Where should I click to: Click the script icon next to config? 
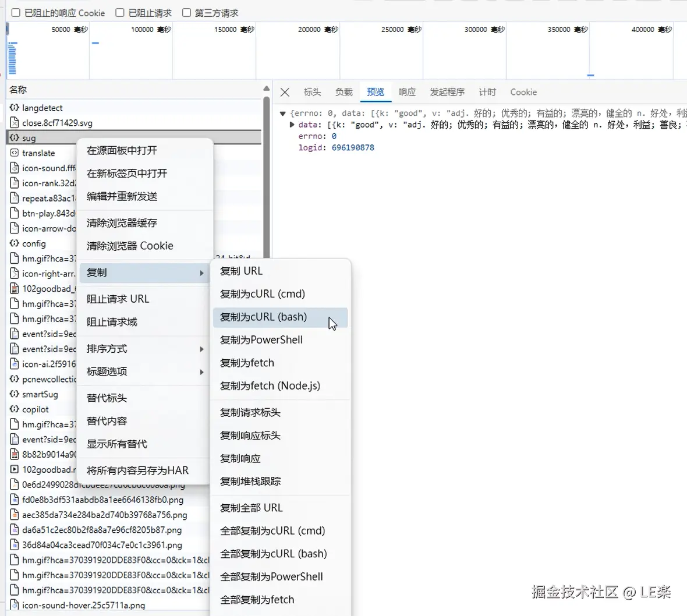[x=13, y=243]
